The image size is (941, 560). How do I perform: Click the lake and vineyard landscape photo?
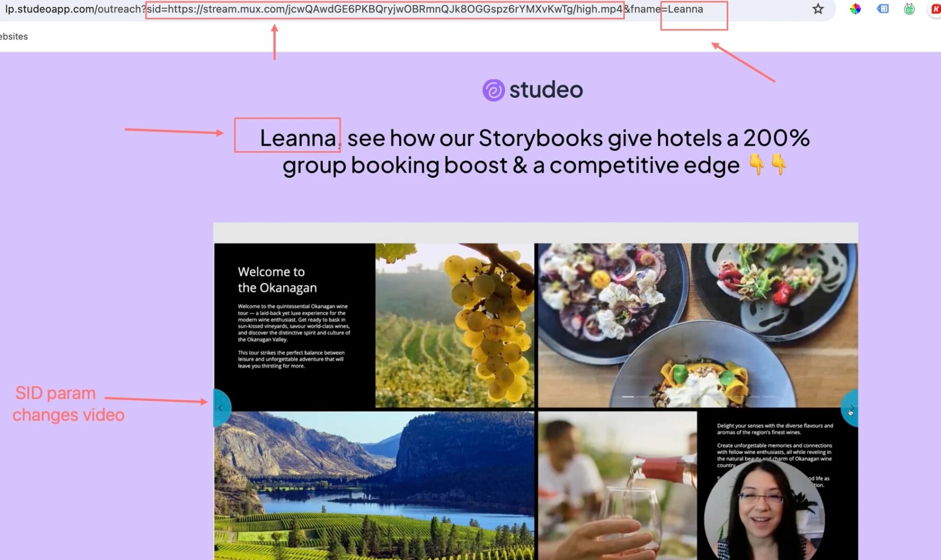(x=374, y=486)
